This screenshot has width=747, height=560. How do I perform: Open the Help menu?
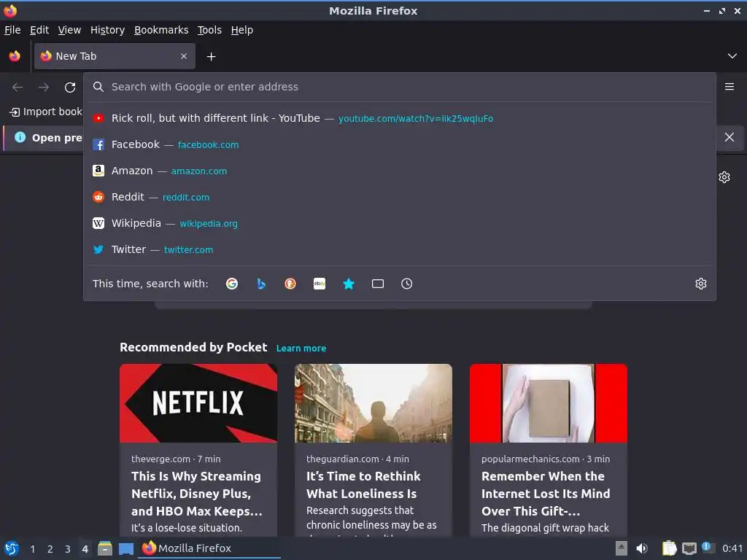click(242, 30)
